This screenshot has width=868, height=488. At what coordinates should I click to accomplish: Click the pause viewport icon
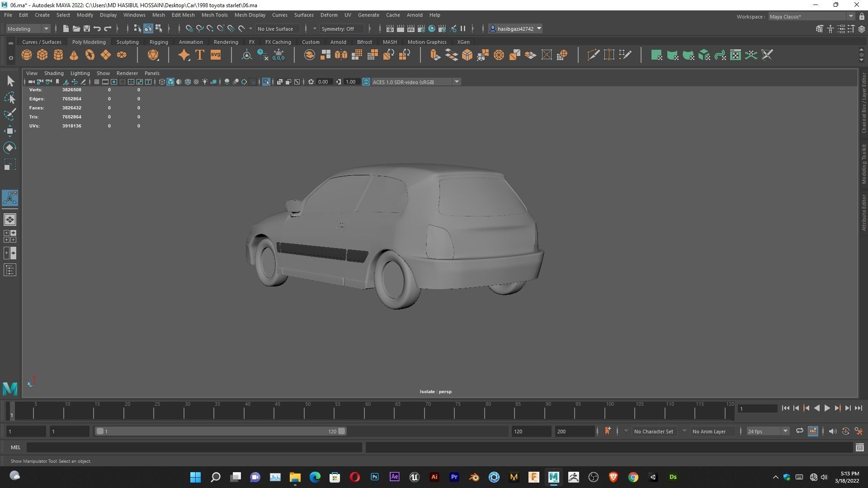click(463, 28)
